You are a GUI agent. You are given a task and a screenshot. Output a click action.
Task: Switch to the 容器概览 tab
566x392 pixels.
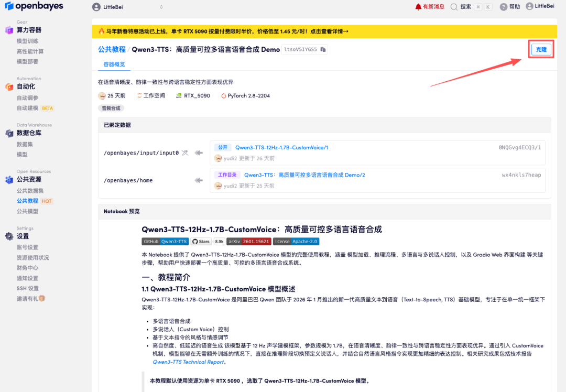pyautogui.click(x=114, y=64)
